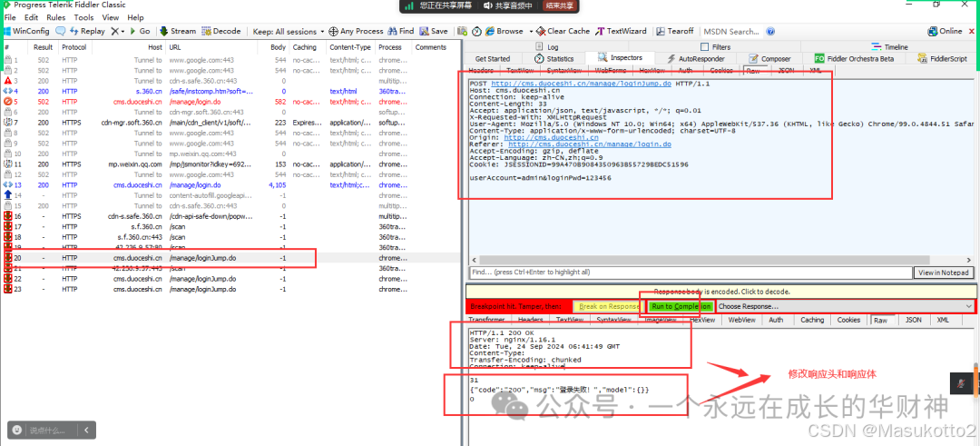Select request JSON inspector tab
Screen dimensions: 980x446
pyautogui.click(x=788, y=71)
